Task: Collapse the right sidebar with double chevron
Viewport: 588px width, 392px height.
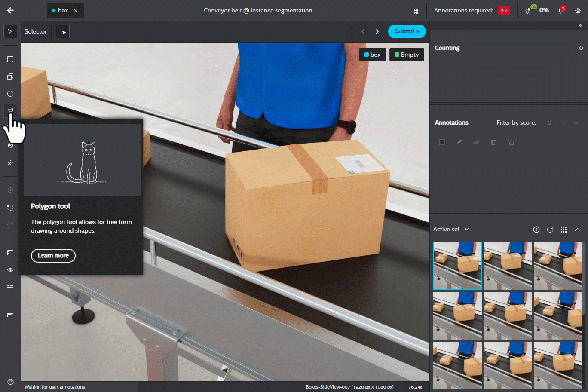Action: tap(580, 25)
